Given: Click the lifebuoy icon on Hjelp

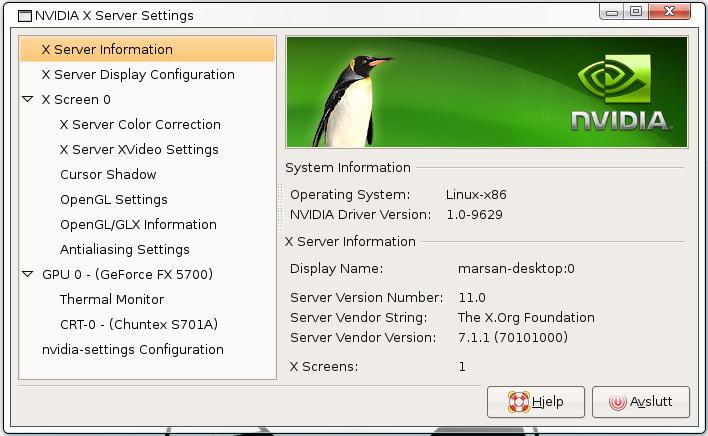Looking at the screenshot, I should [x=518, y=402].
